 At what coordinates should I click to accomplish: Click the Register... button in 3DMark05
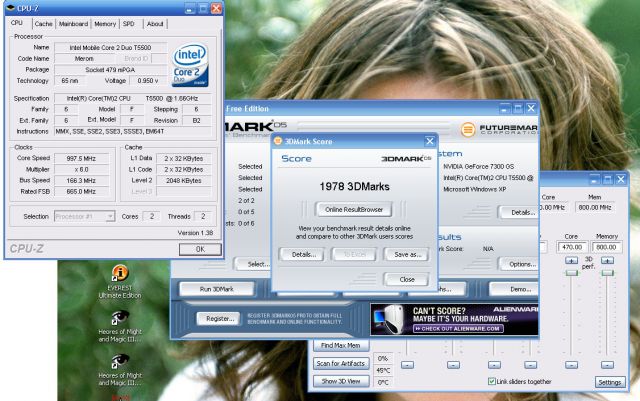220,319
